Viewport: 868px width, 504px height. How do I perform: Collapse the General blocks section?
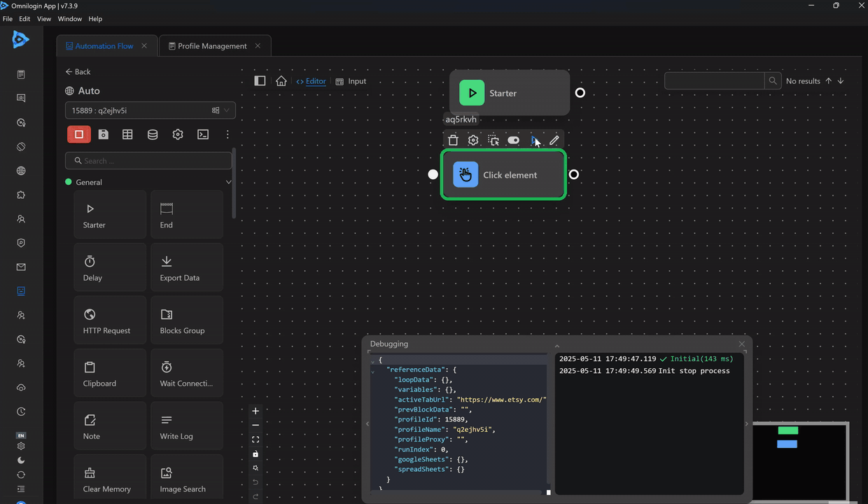point(228,182)
